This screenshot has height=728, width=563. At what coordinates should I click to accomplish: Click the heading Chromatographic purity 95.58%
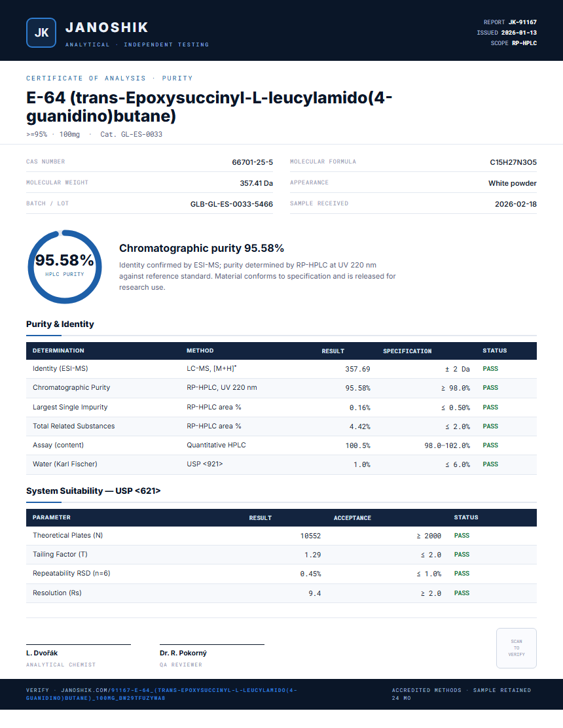coord(202,249)
